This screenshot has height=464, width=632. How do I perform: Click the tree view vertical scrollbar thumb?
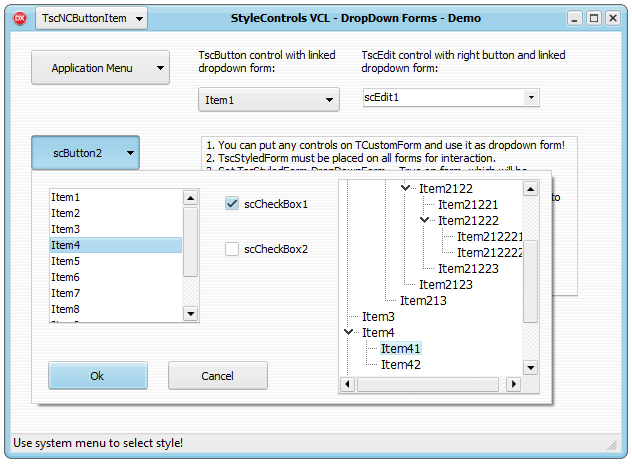coord(530,281)
